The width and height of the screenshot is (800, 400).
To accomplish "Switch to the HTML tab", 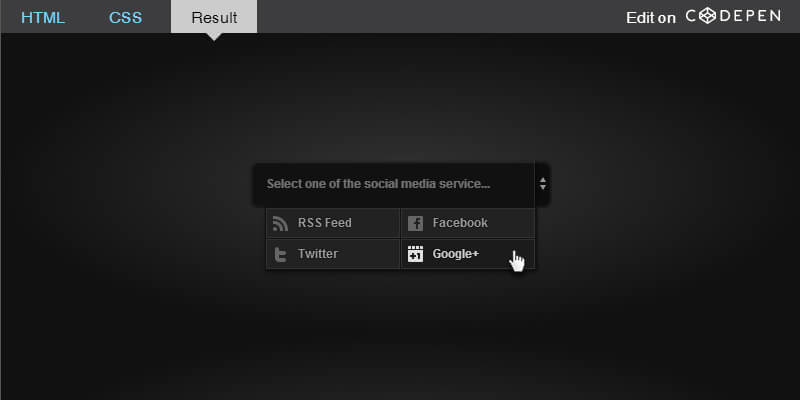I will [x=43, y=17].
